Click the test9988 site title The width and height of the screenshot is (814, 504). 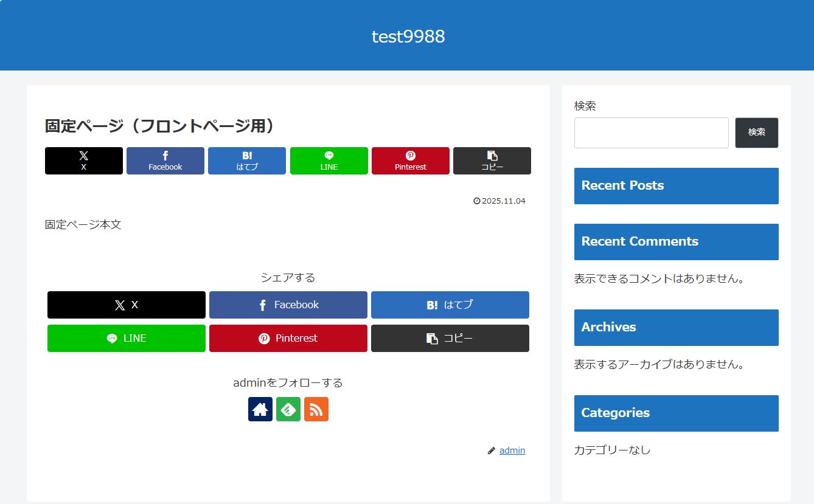tap(408, 36)
